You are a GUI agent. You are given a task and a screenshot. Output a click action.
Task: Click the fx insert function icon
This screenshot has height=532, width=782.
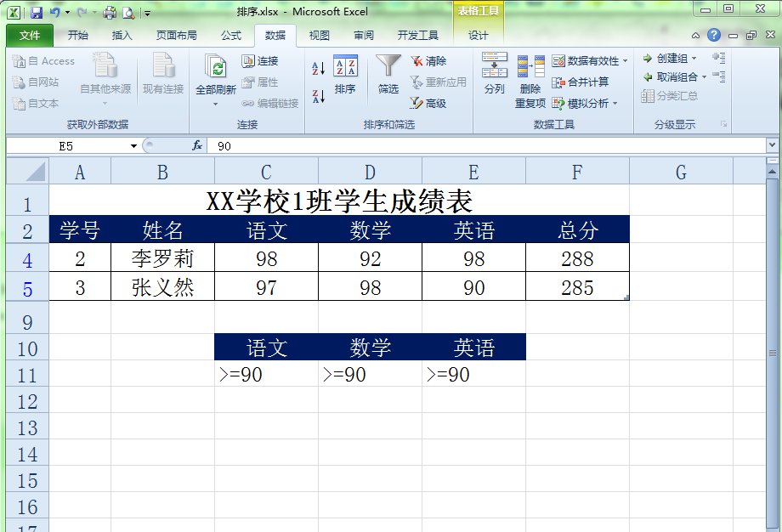tap(197, 145)
